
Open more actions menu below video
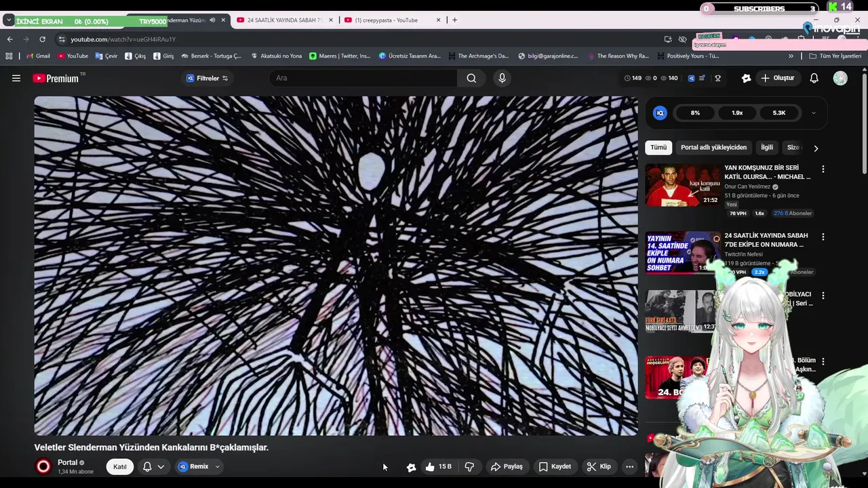pos(629,466)
